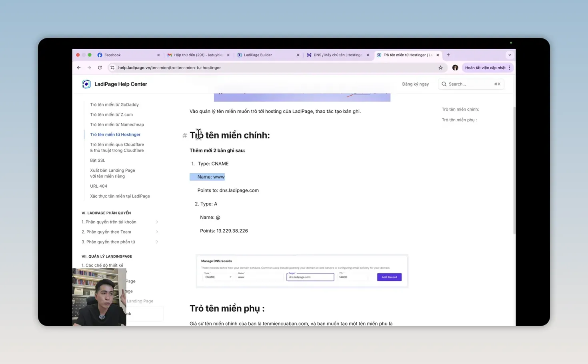Click the Points to: dns.ladipage.com line

click(228, 190)
